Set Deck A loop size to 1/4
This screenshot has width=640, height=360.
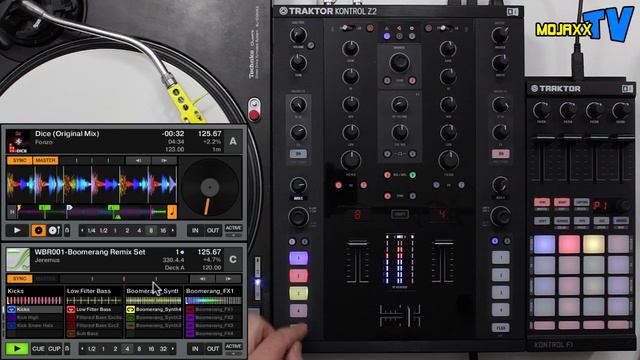coord(91,231)
